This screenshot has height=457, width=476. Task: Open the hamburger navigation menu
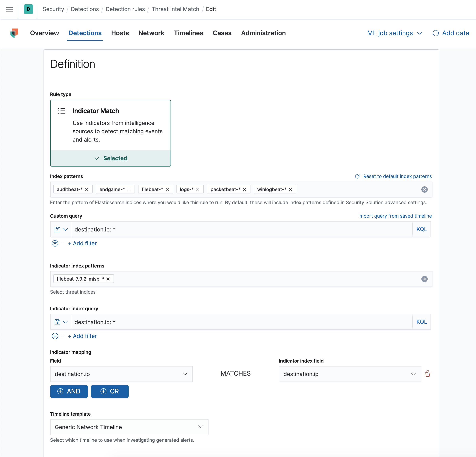tap(9, 9)
